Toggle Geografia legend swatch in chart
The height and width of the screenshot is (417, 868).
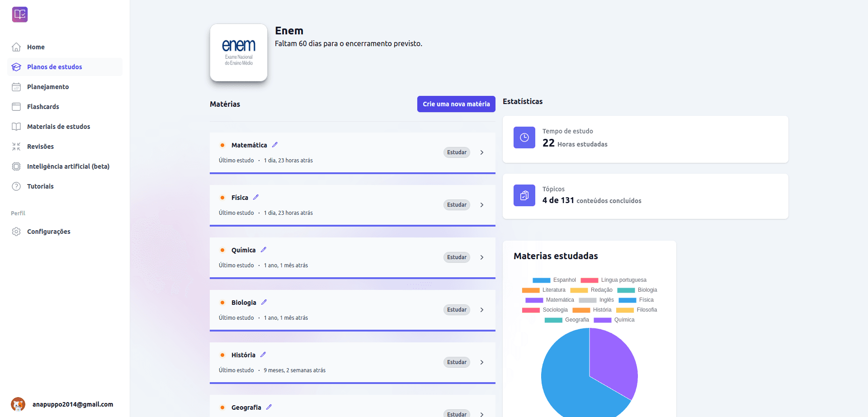[x=553, y=320]
